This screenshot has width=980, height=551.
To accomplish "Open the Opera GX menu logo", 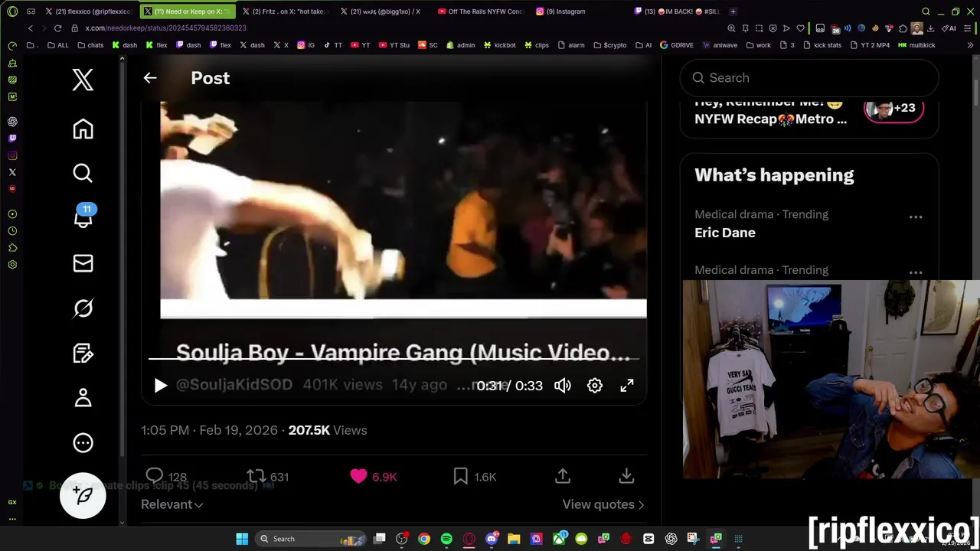I will click(x=12, y=11).
